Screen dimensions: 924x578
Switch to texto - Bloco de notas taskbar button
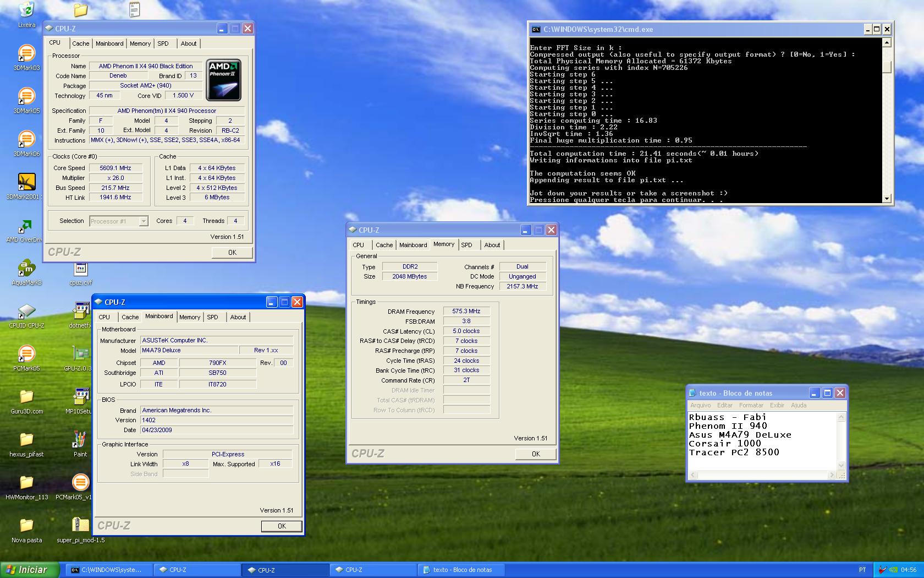click(x=462, y=570)
